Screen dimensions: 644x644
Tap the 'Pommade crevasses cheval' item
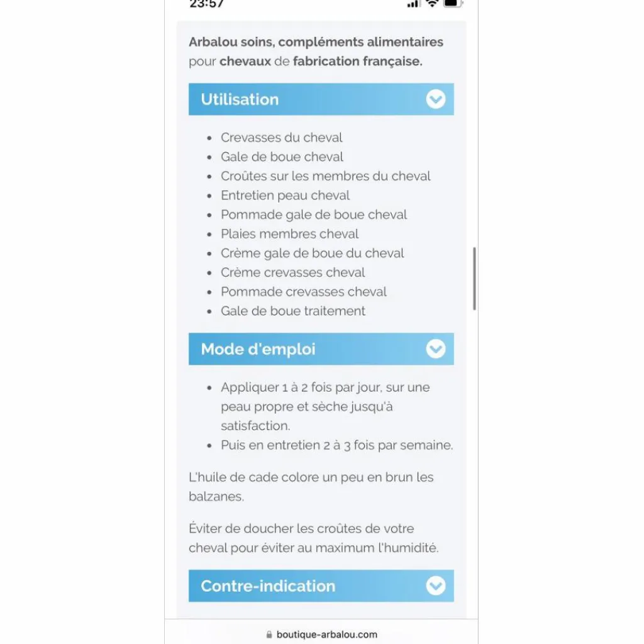[304, 292]
